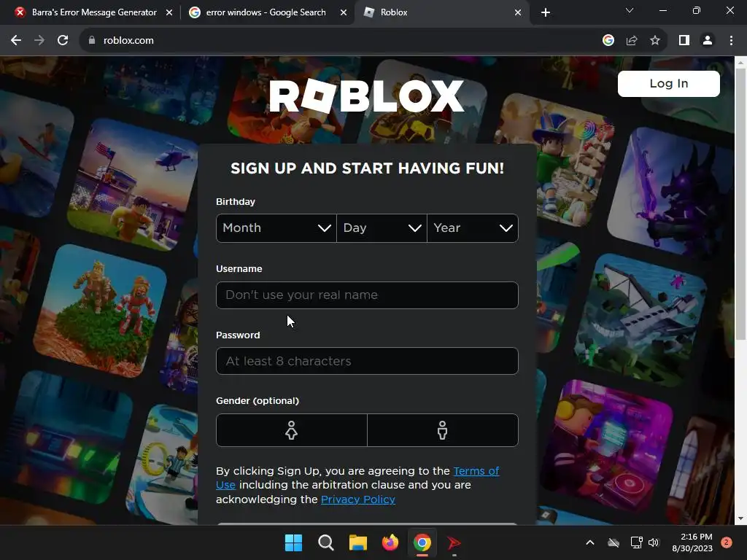Open the Chrome profile icon

(x=708, y=41)
